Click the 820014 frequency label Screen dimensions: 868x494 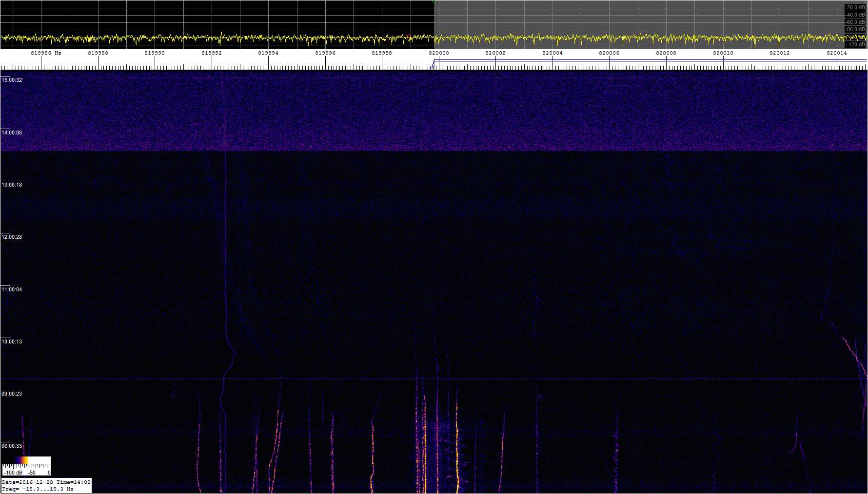point(837,53)
